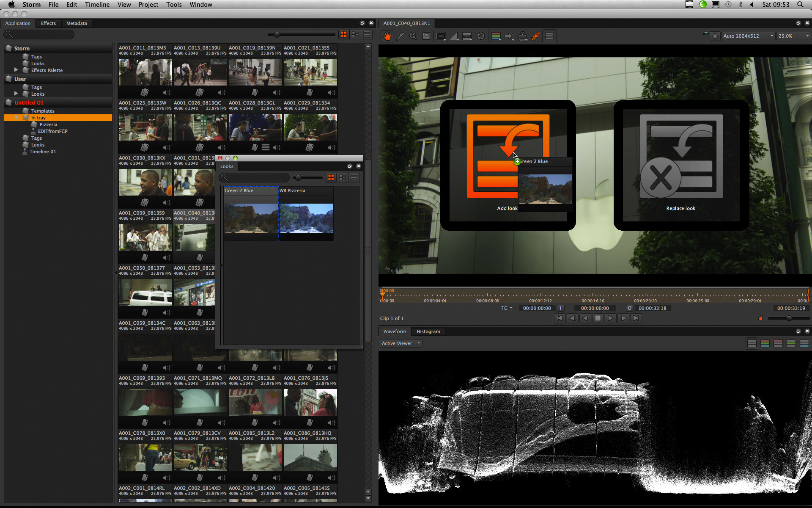Click the viewer toolbar list menu icon
Image resolution: width=812 pixels, height=508 pixels.
549,36
